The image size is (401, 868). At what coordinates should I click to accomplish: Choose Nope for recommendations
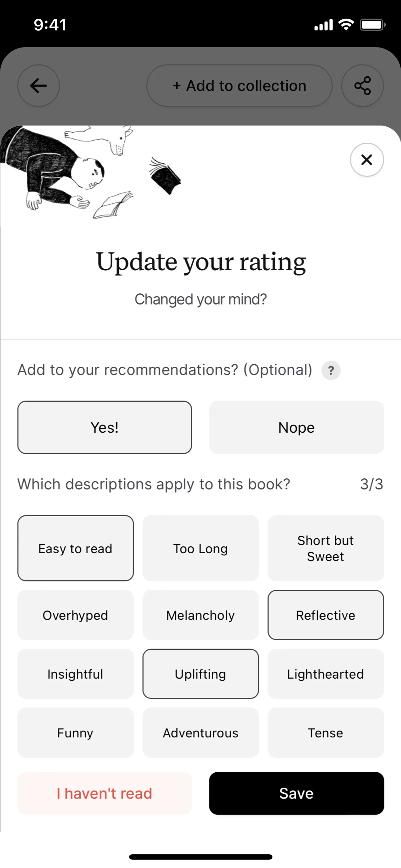click(296, 427)
